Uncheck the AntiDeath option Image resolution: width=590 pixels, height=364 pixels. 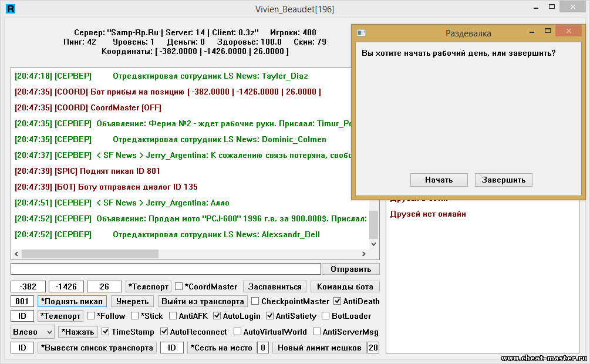(338, 301)
